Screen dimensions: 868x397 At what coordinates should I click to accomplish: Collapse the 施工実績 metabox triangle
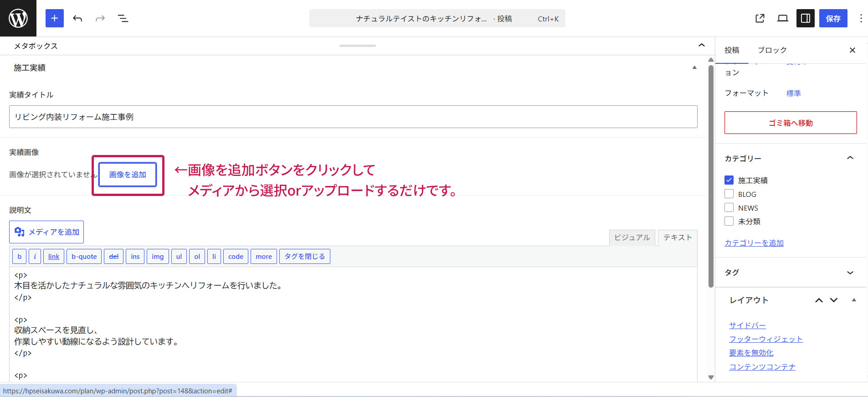point(694,67)
